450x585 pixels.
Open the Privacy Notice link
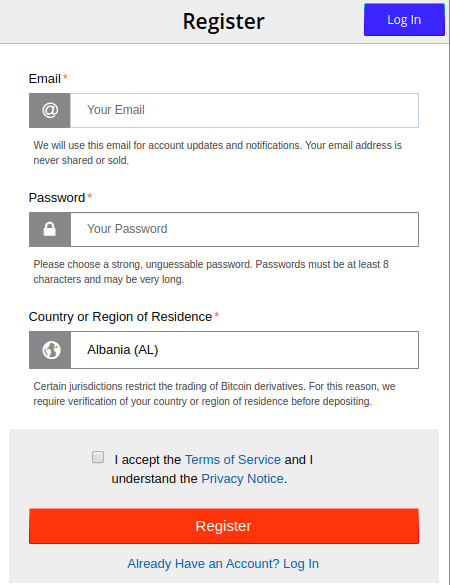point(243,479)
